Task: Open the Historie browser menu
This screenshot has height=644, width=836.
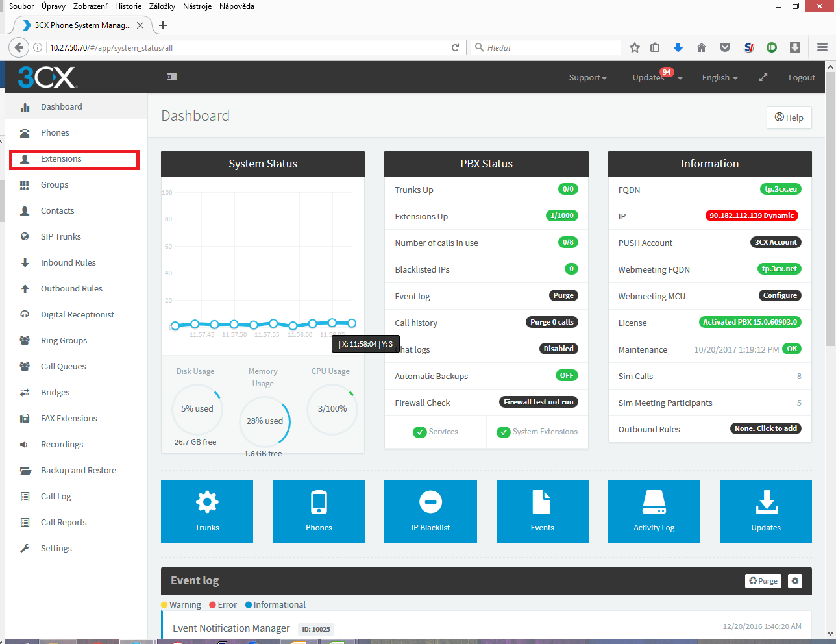Action: pos(128,6)
